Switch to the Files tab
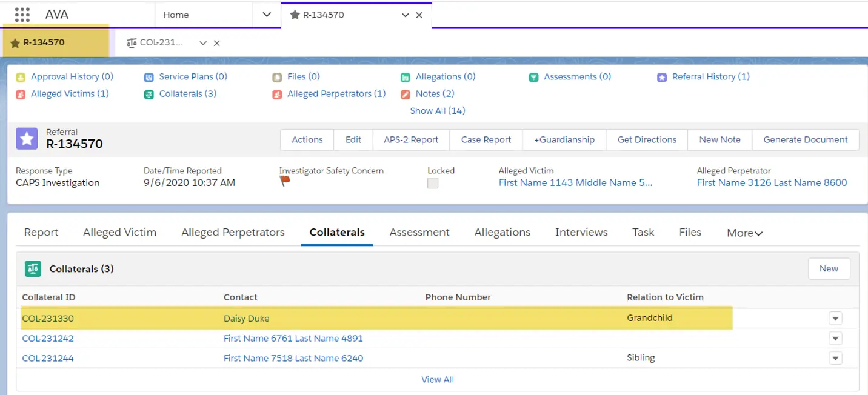868x395 pixels. (x=690, y=232)
